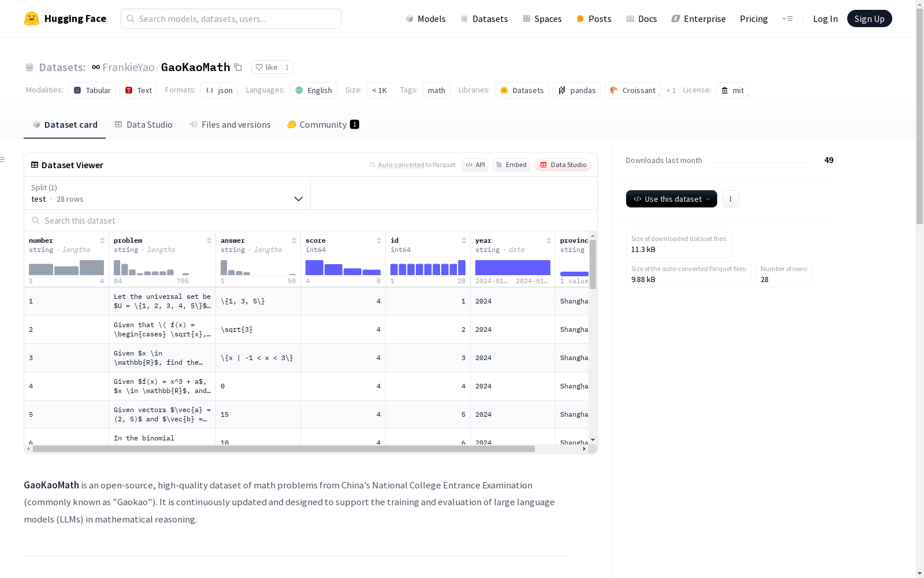The height and width of the screenshot is (578, 924).
Task: Click the English language tag
Action: [314, 90]
